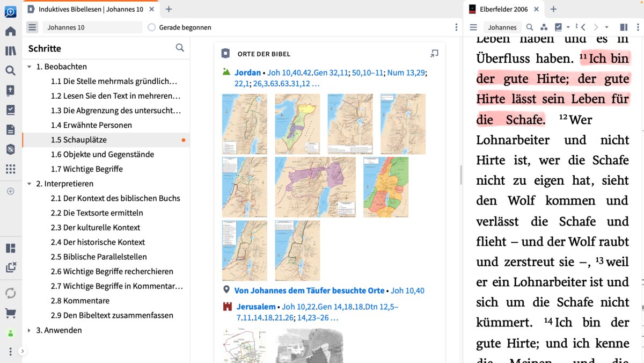Pop out the Orte der Bibel section
Image resolution: width=644 pixels, height=363 pixels.
[x=434, y=54]
